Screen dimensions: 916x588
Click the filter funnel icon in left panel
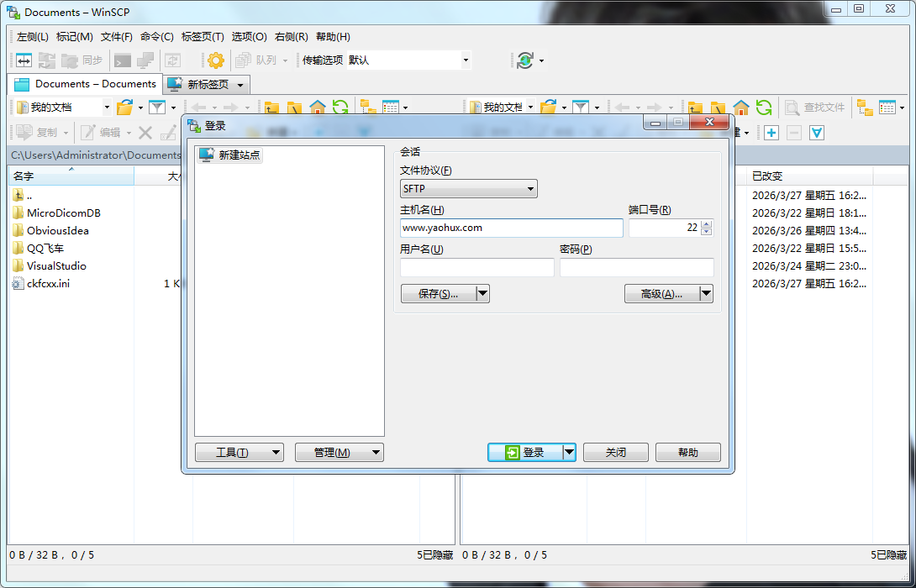[x=157, y=108]
